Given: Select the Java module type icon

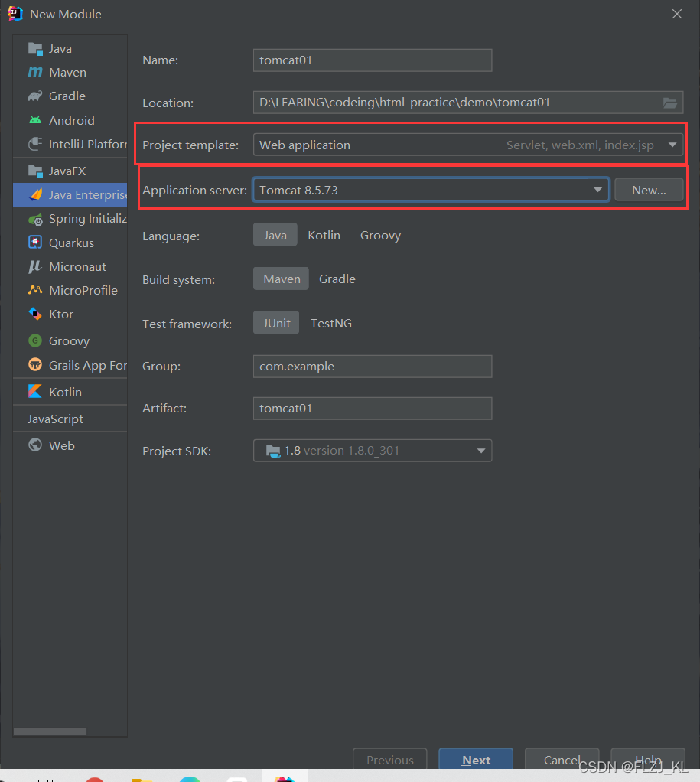Looking at the screenshot, I should pos(35,48).
